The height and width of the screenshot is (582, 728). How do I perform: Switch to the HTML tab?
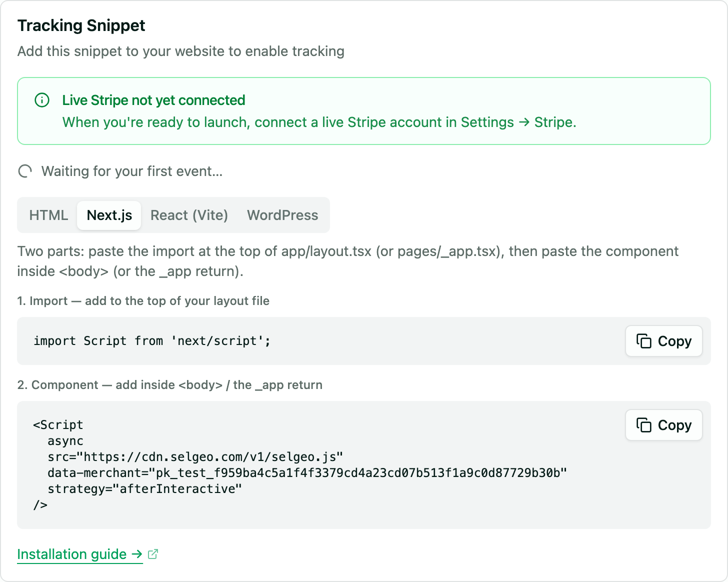coord(48,215)
